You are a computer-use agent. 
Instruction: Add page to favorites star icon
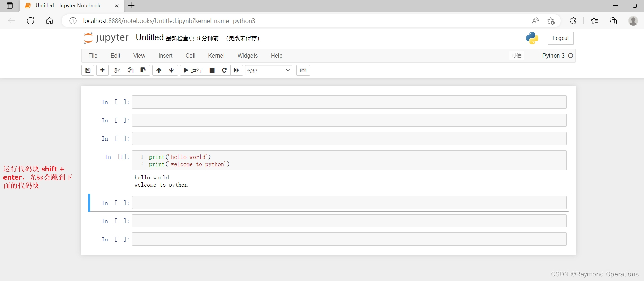[551, 21]
